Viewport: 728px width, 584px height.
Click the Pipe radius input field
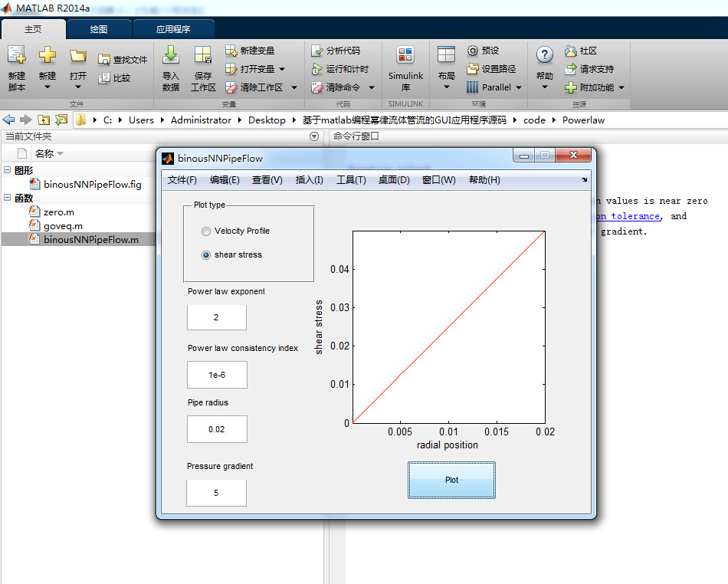pyautogui.click(x=217, y=429)
